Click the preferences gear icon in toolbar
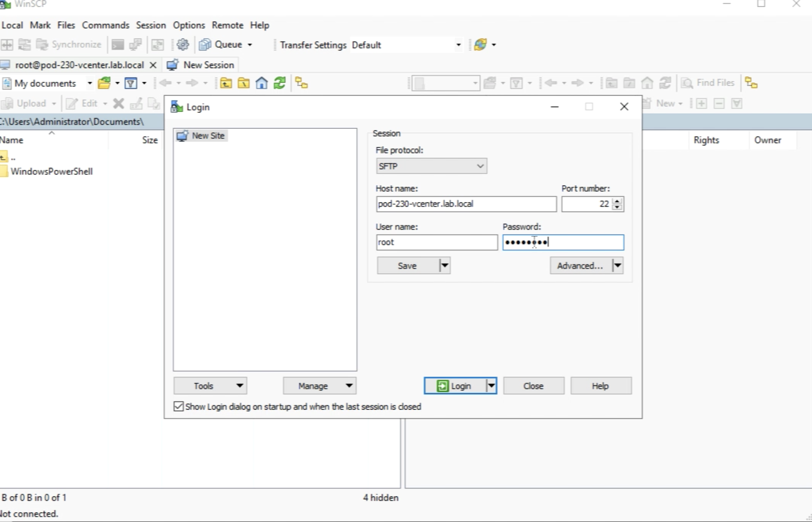Screen dimensions: 812x522 183,44
